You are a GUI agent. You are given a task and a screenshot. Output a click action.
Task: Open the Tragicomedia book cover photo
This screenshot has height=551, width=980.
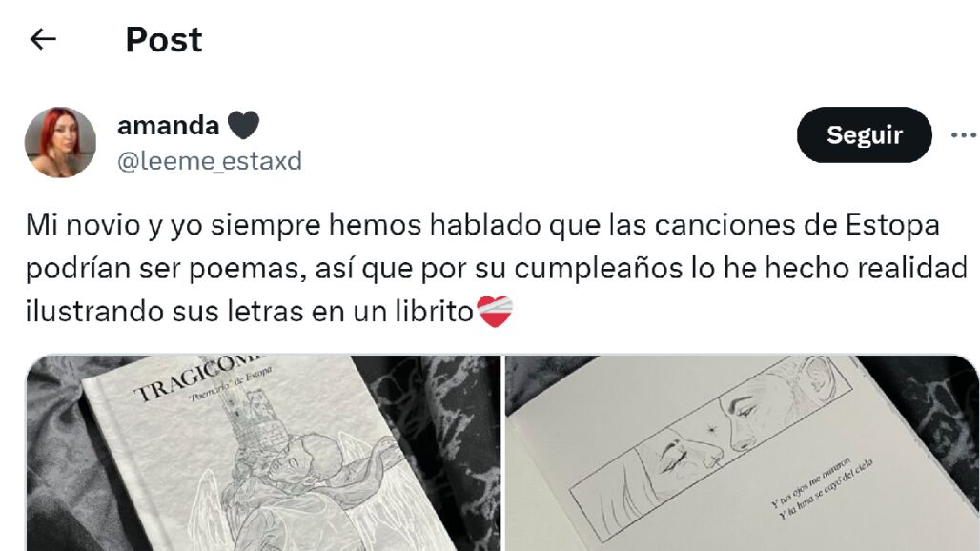[263, 453]
